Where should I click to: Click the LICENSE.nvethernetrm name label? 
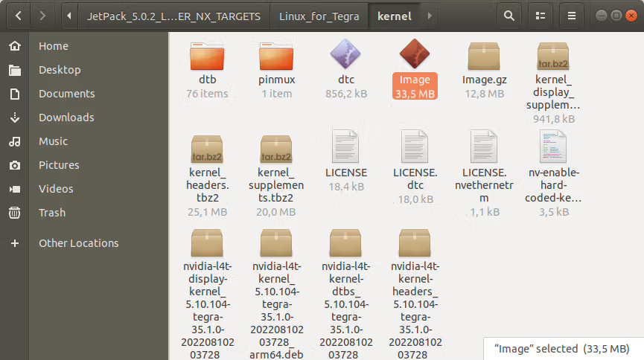[484, 185]
